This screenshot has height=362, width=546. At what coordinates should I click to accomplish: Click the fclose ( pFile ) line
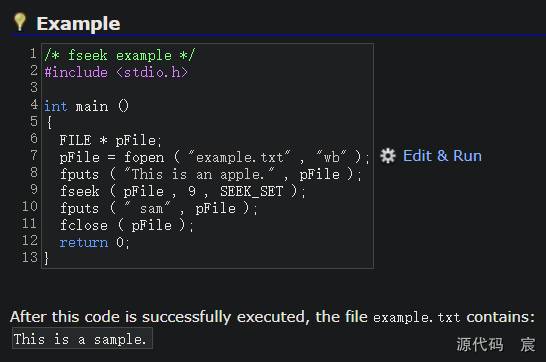pos(126,226)
